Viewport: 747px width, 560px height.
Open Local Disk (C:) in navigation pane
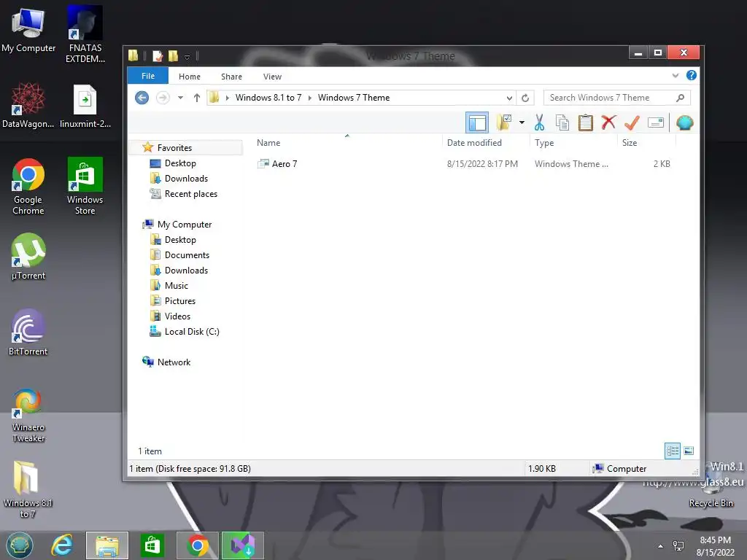coord(192,332)
